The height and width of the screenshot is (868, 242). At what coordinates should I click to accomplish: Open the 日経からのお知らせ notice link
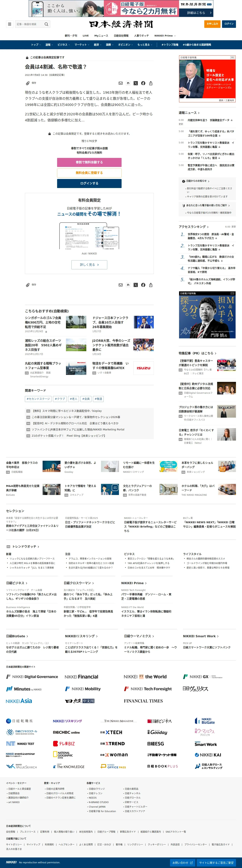pos(196,181)
